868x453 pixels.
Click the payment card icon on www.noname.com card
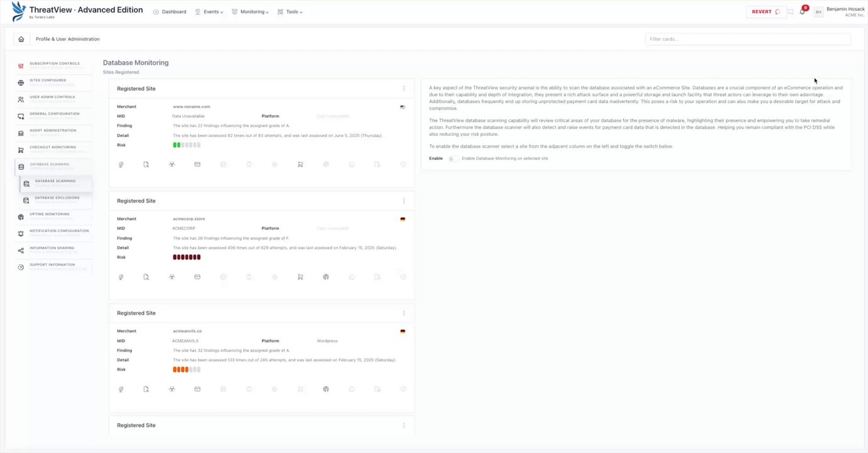(198, 164)
